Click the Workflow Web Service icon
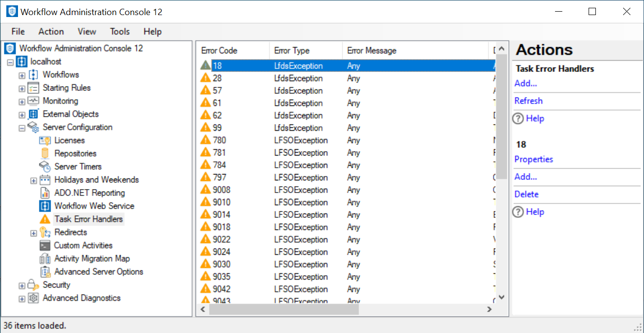The width and height of the screenshot is (644, 333). point(45,206)
